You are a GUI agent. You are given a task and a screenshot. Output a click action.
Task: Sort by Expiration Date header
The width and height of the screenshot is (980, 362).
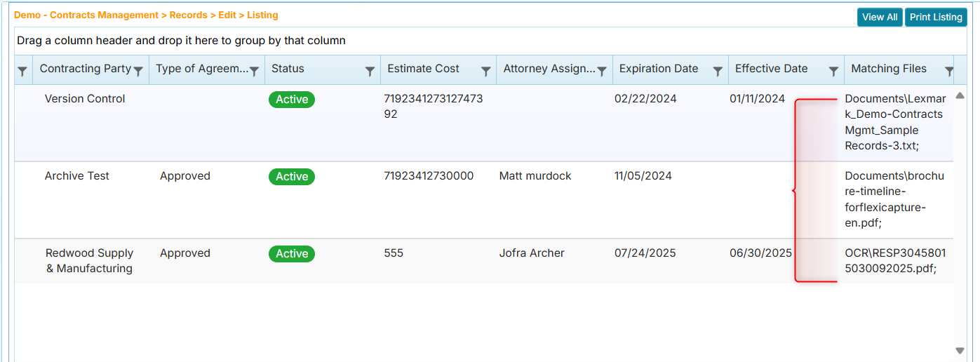[658, 69]
